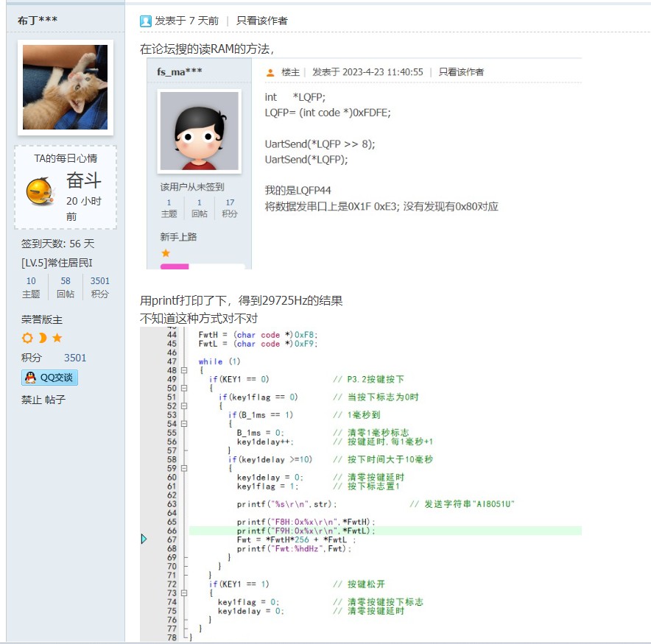The height and width of the screenshot is (644, 651).
Task: Click code line 'Fwt = *FwtH*256 + *FwtL'
Action: [296, 539]
